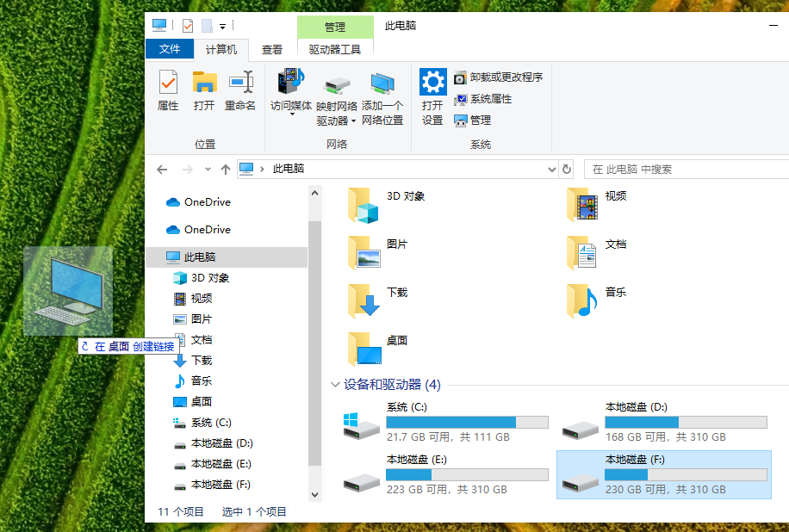Click the 系统 (C:) usage bar
Image resolution: width=789 pixels, height=532 pixels.
pyautogui.click(x=467, y=422)
